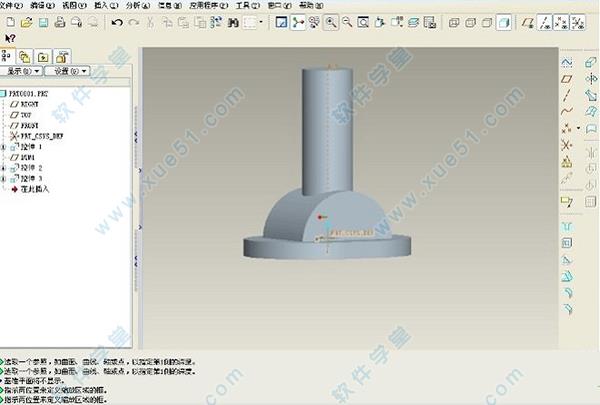
Task: Click the Regenerate model icon
Action: tap(216, 22)
